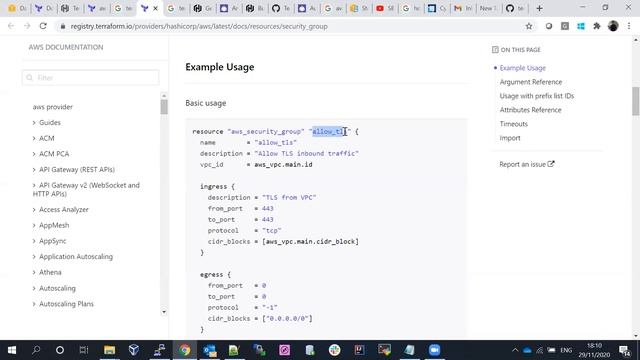Open Task View on the taskbar
This screenshot has width=640, height=360.
84,350
